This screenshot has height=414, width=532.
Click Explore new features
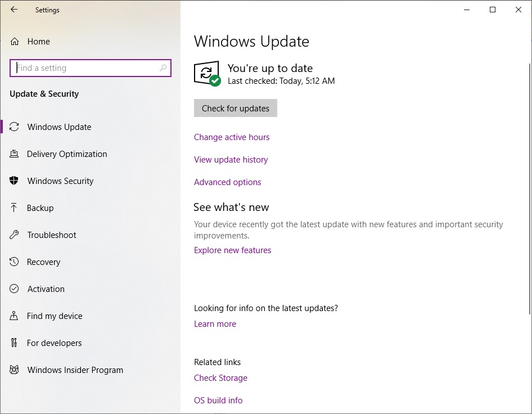point(232,250)
